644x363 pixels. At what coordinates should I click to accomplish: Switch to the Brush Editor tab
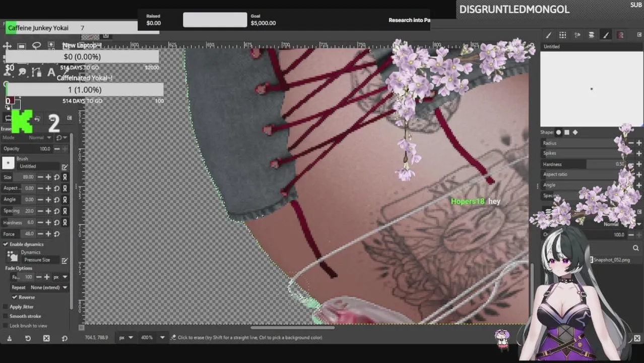click(606, 35)
